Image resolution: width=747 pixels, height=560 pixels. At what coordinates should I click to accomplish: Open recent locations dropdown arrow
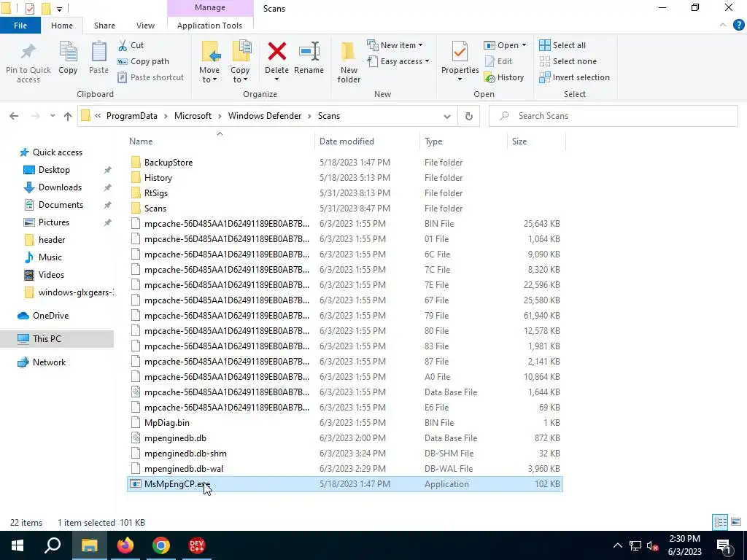coord(53,116)
